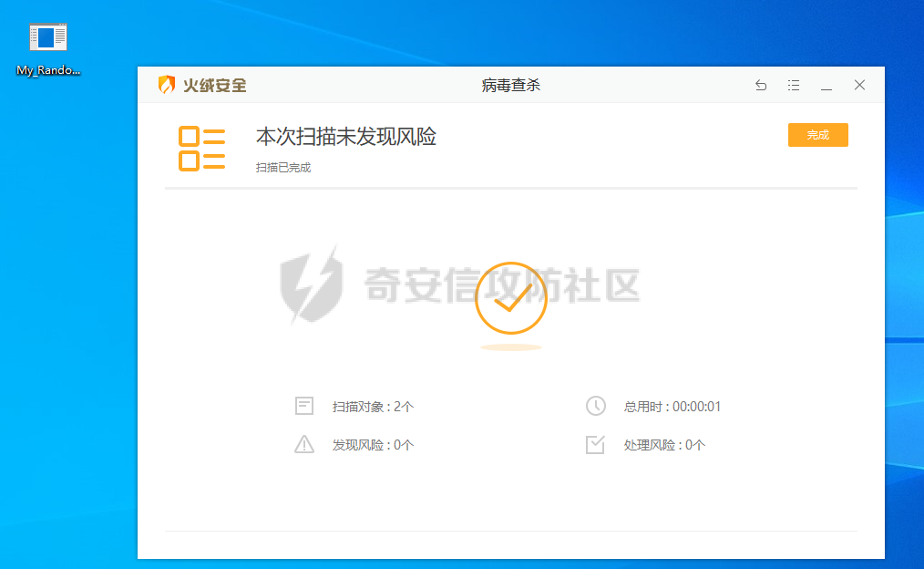The width and height of the screenshot is (924, 569).
Task: Click the 扫描对象 document icon
Action: click(x=304, y=407)
